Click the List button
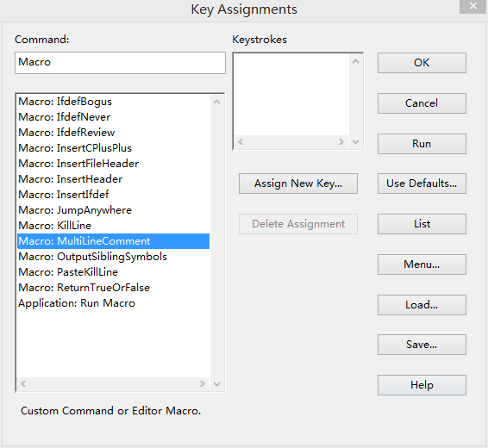Image resolution: width=488 pixels, height=448 pixels. (422, 224)
